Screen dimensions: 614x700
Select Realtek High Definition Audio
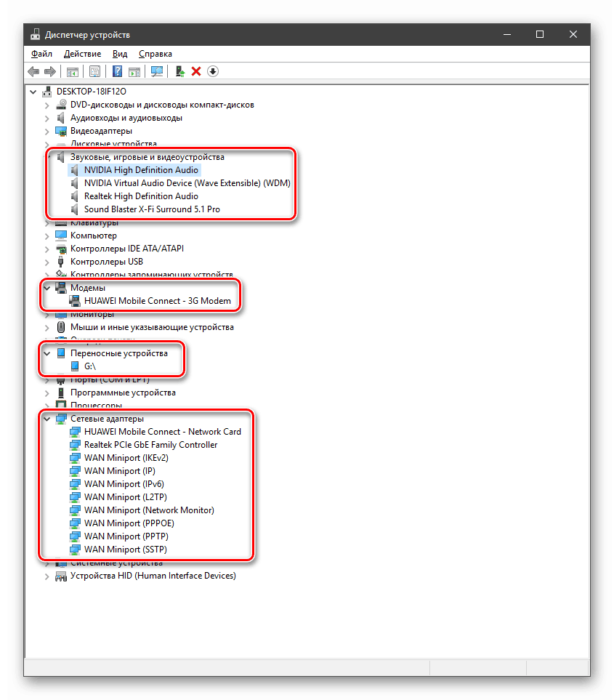pyautogui.click(x=141, y=196)
